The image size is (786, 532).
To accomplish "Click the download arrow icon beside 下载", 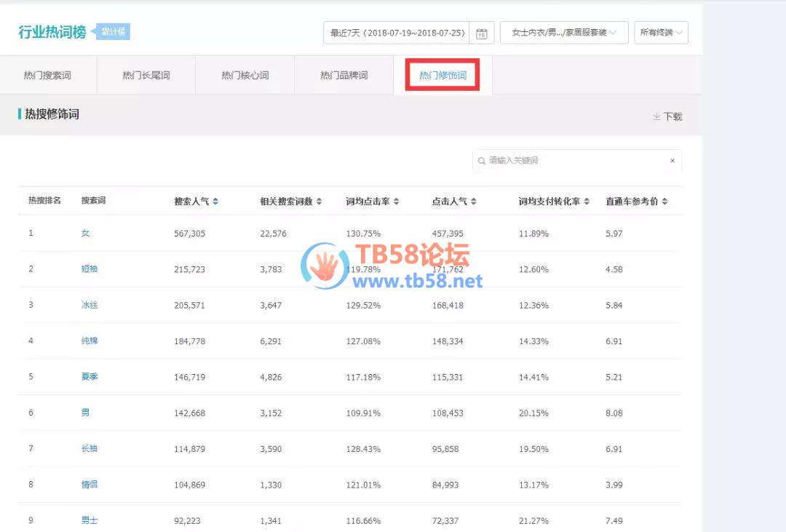I will [x=656, y=116].
